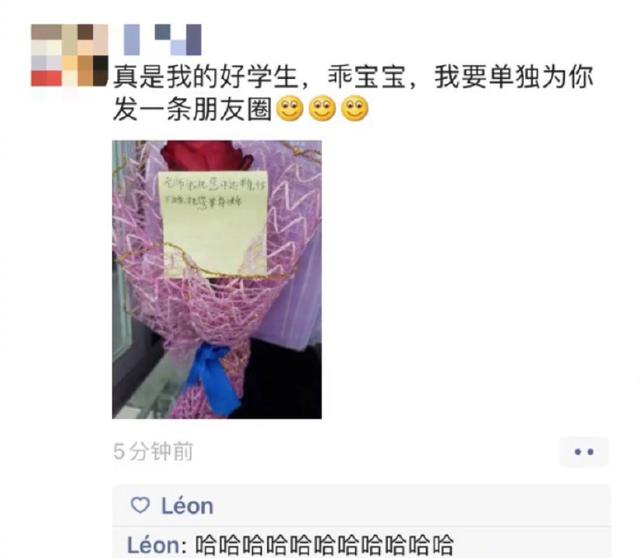Image resolution: width=640 pixels, height=558 pixels.
Task: Tap the heart icon in the likes row
Action: coord(140,505)
